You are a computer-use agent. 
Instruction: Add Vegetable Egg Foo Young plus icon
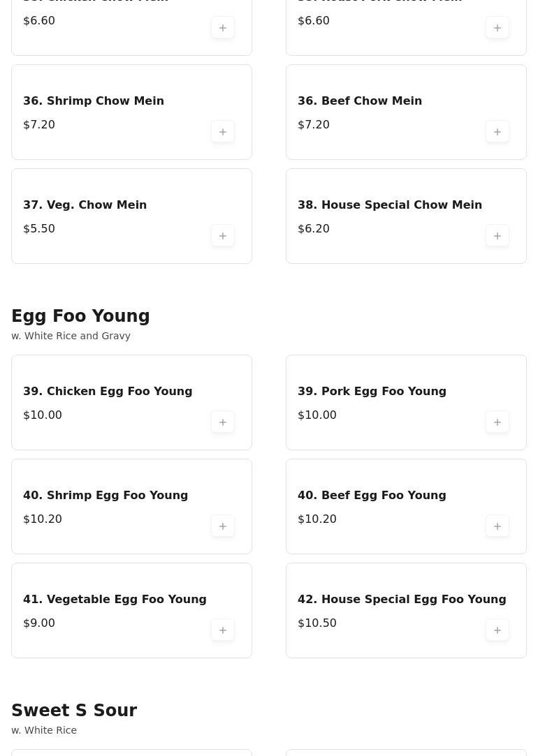pos(223,630)
